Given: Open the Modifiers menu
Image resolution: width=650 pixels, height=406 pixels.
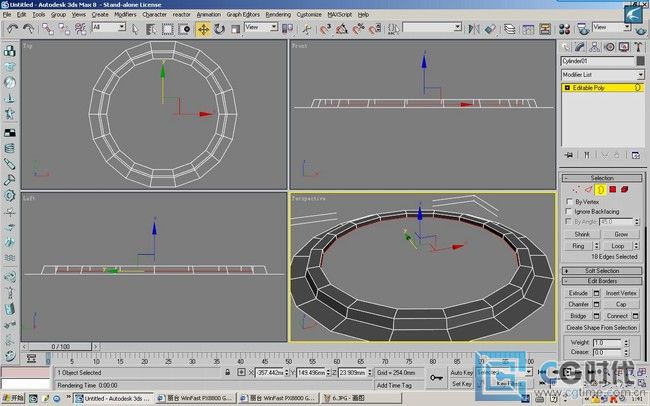Looking at the screenshot, I should 125,15.
